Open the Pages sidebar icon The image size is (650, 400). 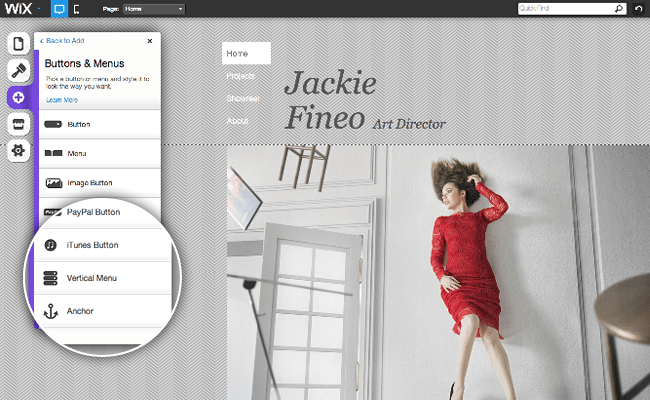pyautogui.click(x=18, y=44)
